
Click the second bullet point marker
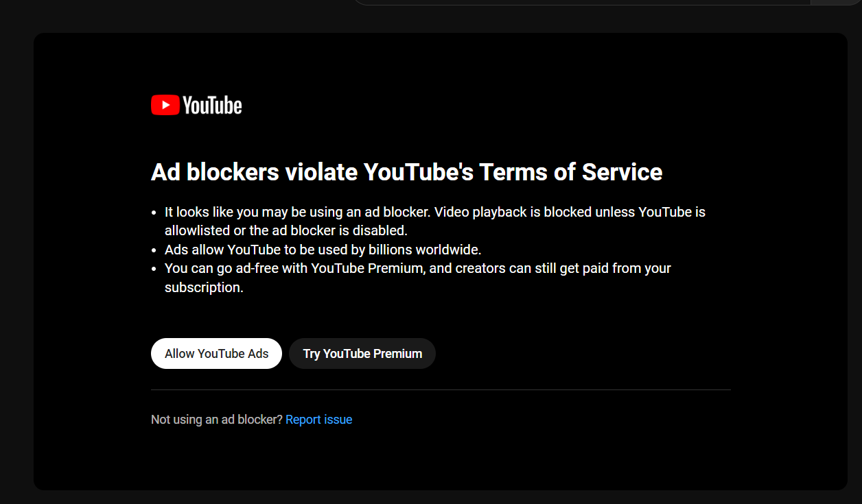(156, 250)
